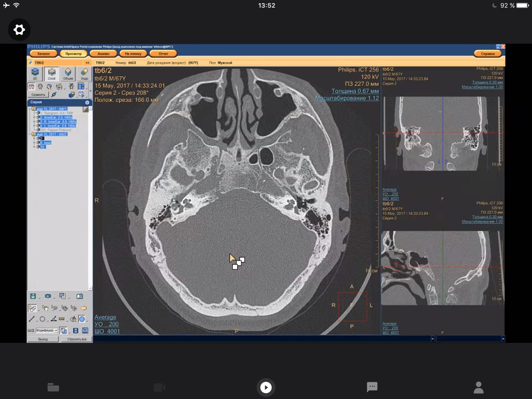This screenshot has width=532, height=399.
Task: Select the orange freehand region tool
Action: [x=84, y=308]
